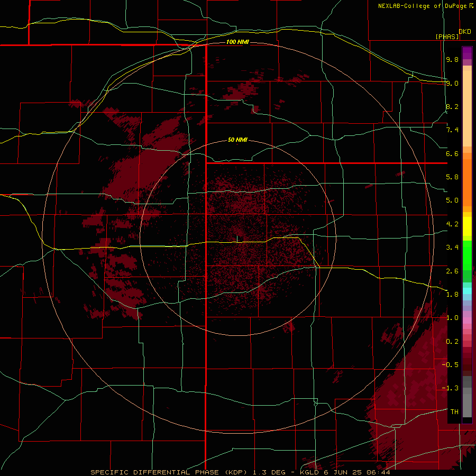Image resolution: width=476 pixels, height=476 pixels.
Task: Select the 8.2 scale value
Action: 452,106
